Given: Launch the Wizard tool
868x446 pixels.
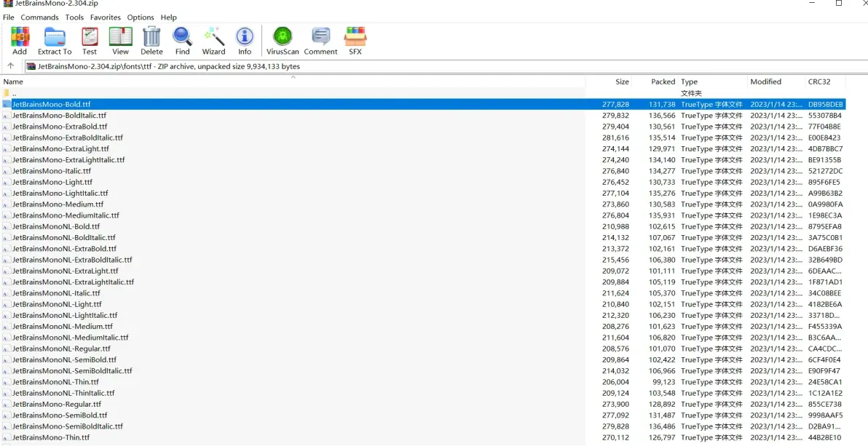Looking at the screenshot, I should [x=213, y=41].
